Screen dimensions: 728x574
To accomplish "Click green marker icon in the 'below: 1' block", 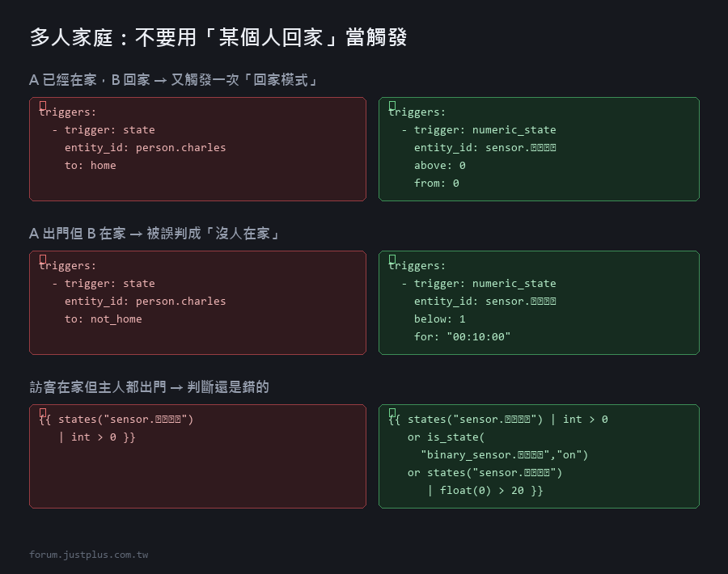I will tap(392, 259).
